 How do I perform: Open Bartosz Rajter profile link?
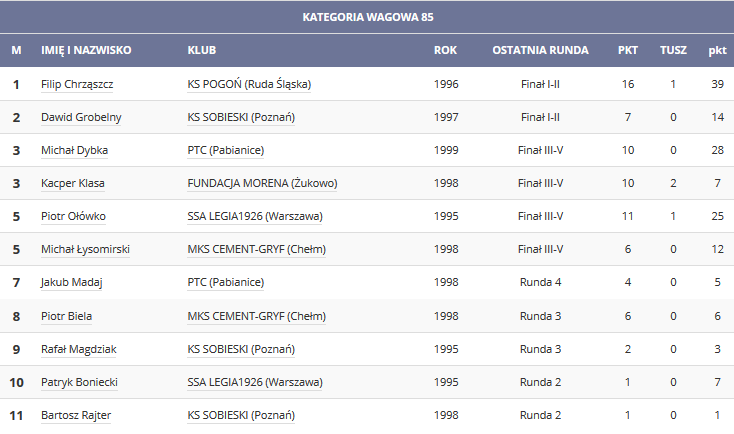pyautogui.click(x=76, y=415)
